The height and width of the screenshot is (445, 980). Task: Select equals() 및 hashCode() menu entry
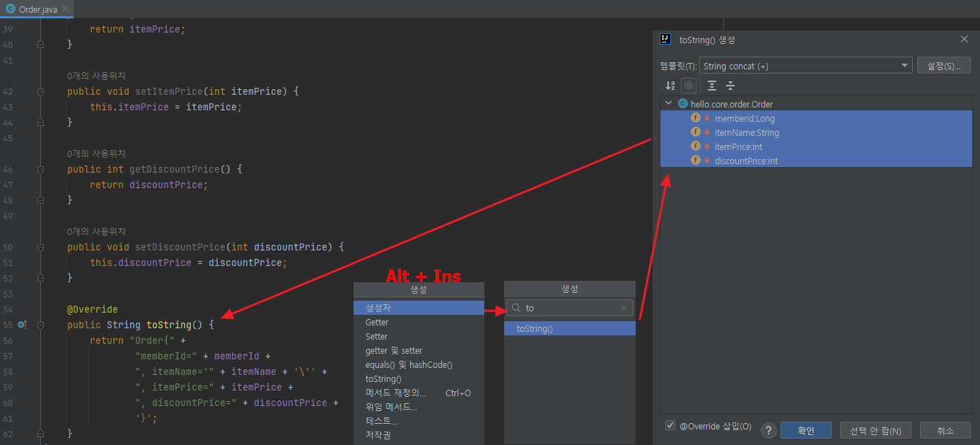click(419, 364)
